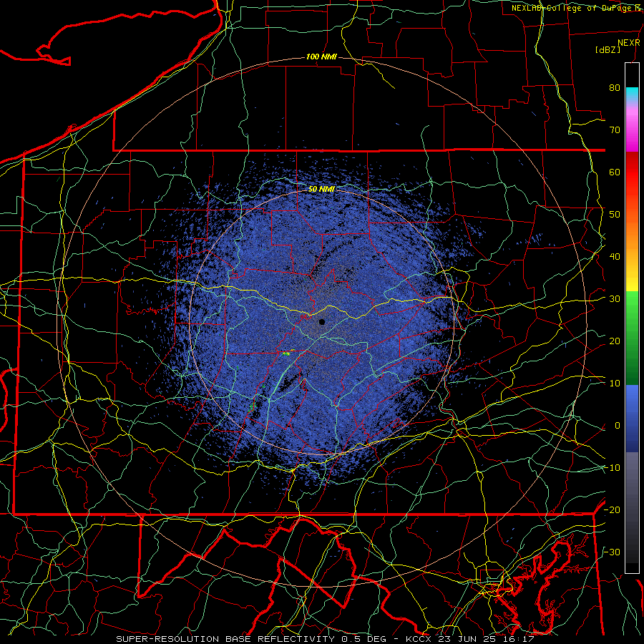The width and height of the screenshot is (644, 644).
Task: Click the '100 NMI' range ring label
Action: point(321,57)
